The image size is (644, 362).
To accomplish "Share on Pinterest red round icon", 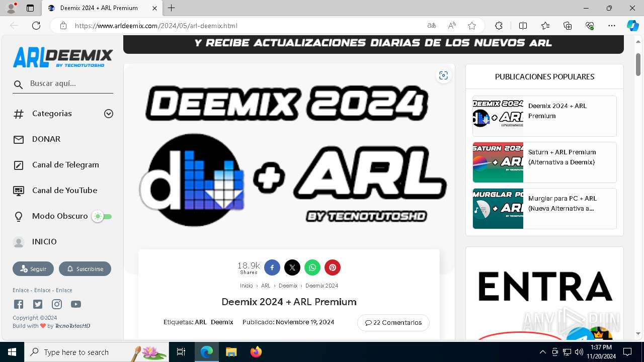I will 333,267.
